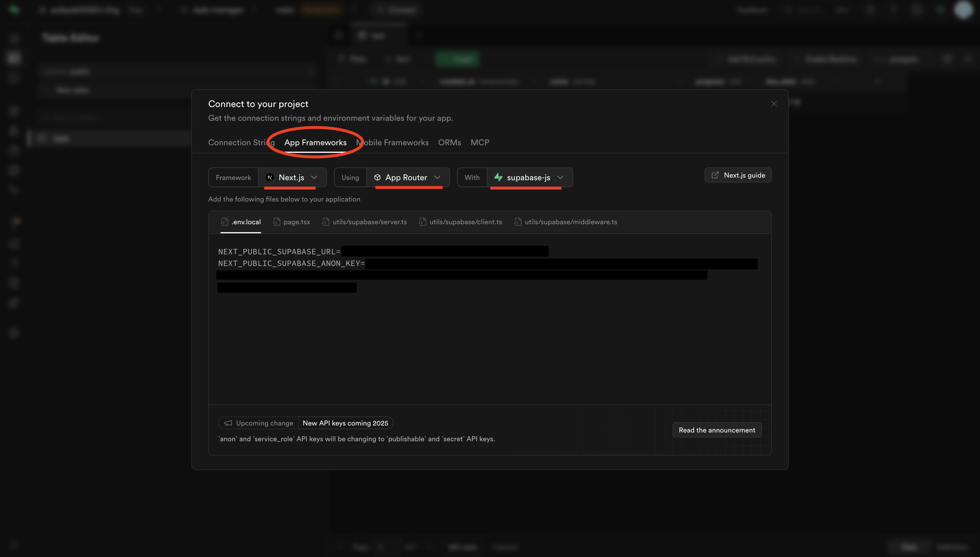Close the Connect to your project dialog

pyautogui.click(x=773, y=104)
